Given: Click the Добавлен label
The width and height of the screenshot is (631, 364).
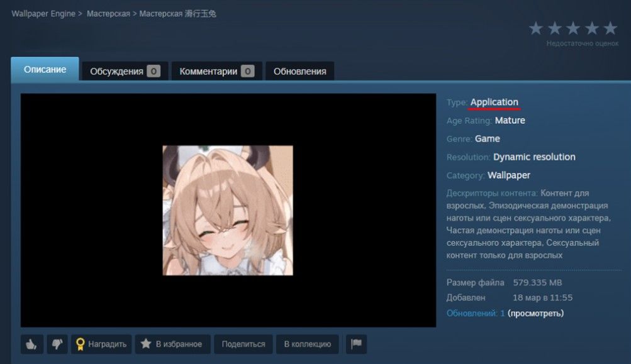Looking at the screenshot, I should pos(466,297).
